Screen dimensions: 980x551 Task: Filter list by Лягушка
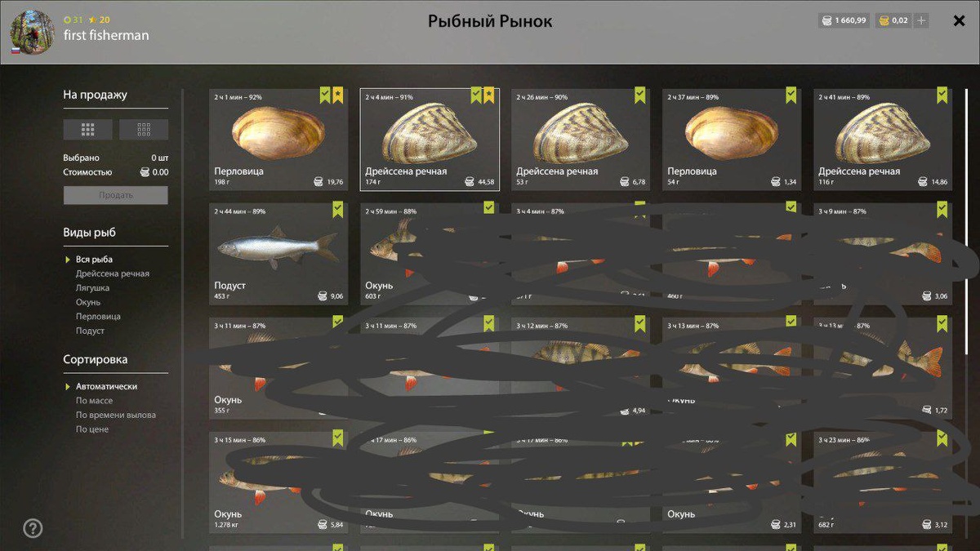coord(93,287)
